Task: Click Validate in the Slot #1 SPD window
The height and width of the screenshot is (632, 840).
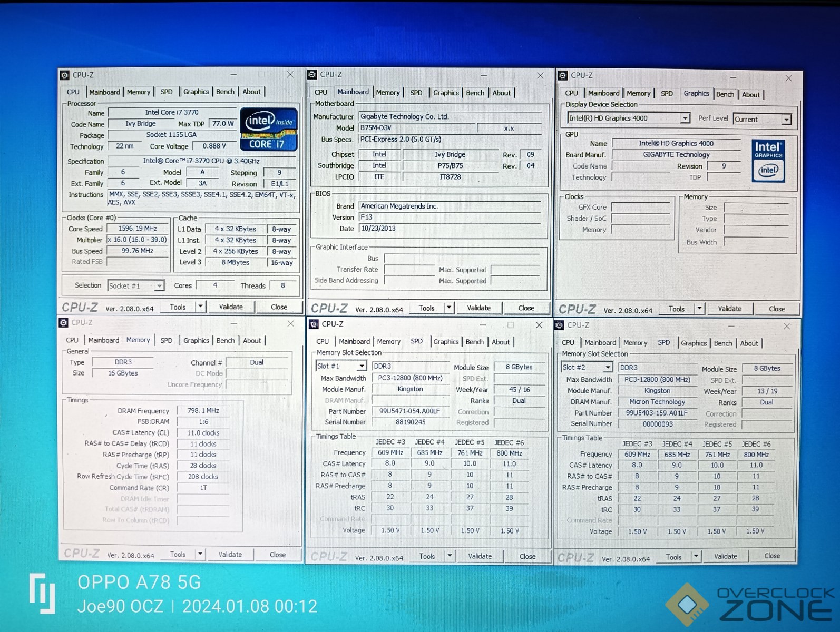Action: tap(480, 556)
